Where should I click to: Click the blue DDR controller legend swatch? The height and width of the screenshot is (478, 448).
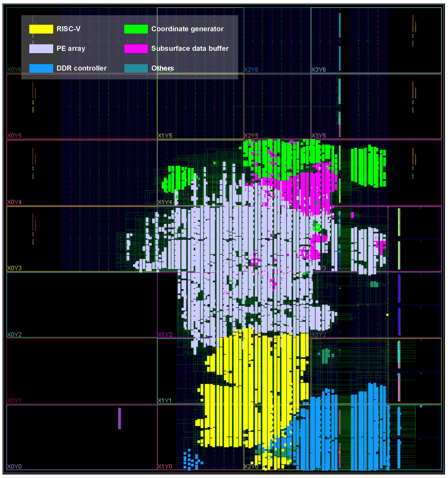click(41, 68)
